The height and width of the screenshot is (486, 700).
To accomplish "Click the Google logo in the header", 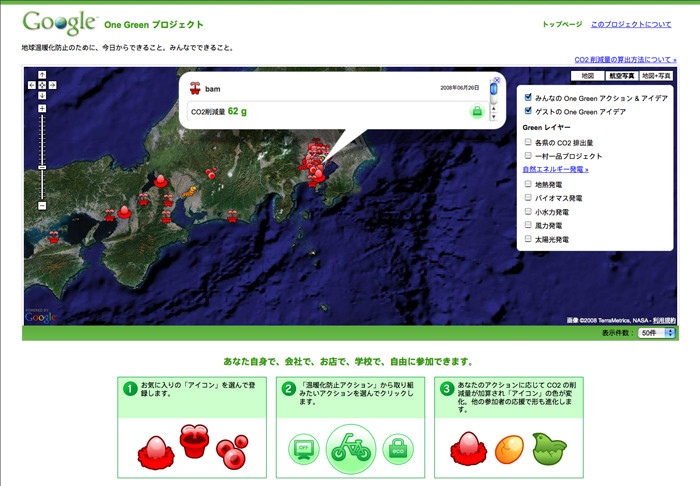I will point(59,22).
